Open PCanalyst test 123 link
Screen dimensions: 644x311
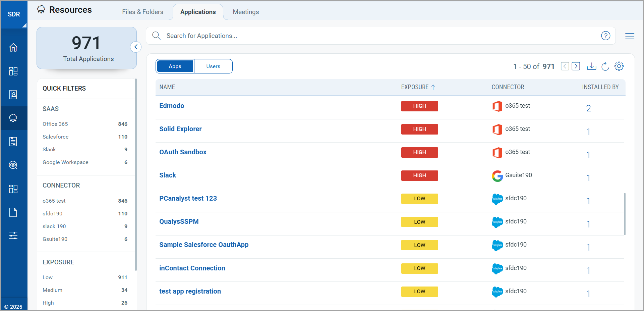click(188, 198)
